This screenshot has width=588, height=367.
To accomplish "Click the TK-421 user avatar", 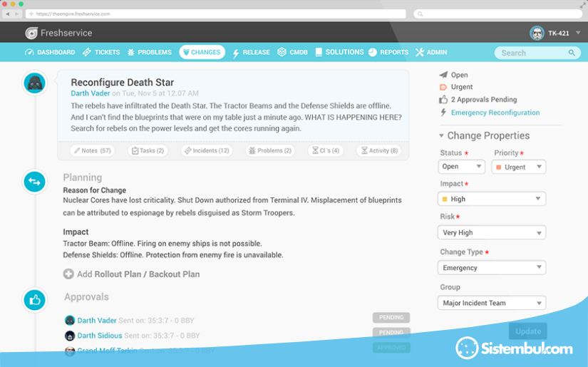I will 537,33.
